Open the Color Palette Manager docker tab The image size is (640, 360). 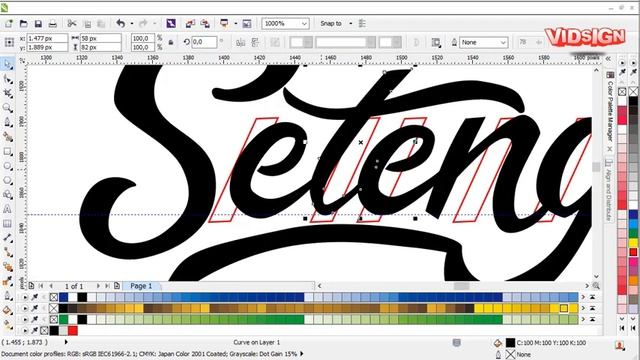click(610, 107)
